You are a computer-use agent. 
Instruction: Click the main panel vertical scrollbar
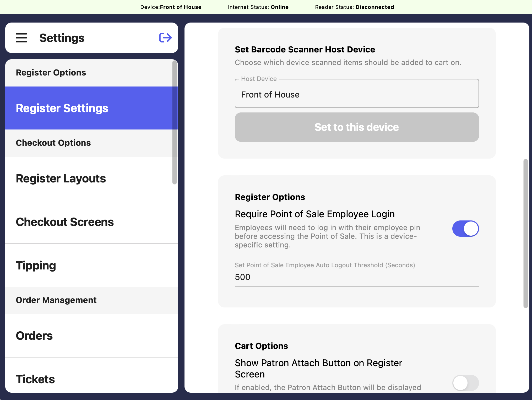point(525,233)
